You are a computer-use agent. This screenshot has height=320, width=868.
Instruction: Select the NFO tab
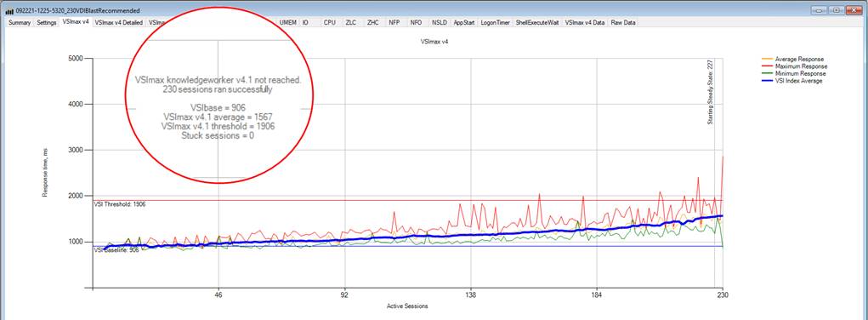pos(416,23)
